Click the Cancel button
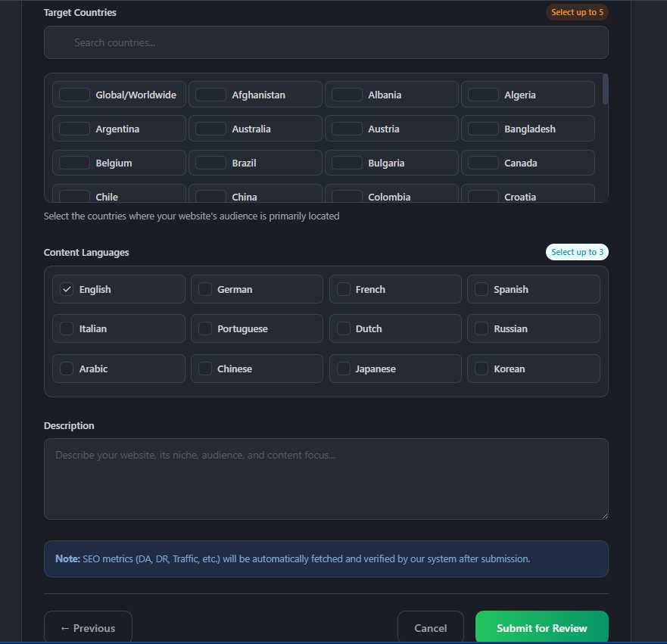Screen dimensions: 667x644 [x=430, y=628]
